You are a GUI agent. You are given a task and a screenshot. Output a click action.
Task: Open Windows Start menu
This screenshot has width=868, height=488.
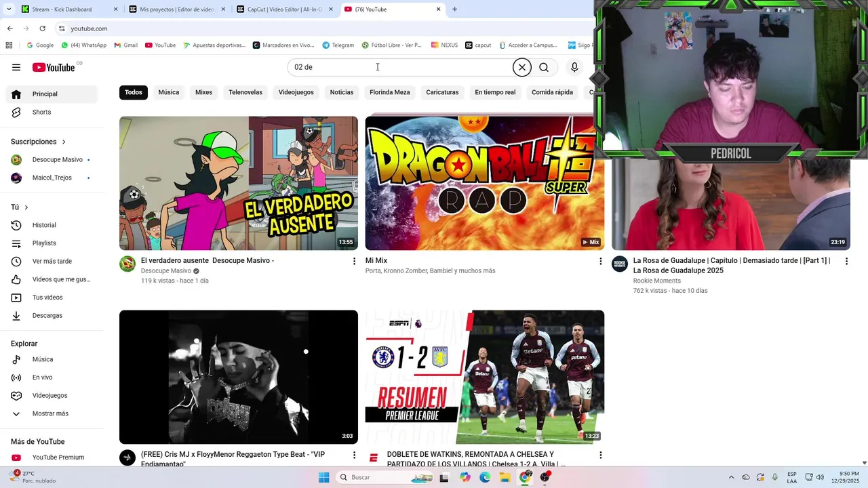[x=323, y=477]
